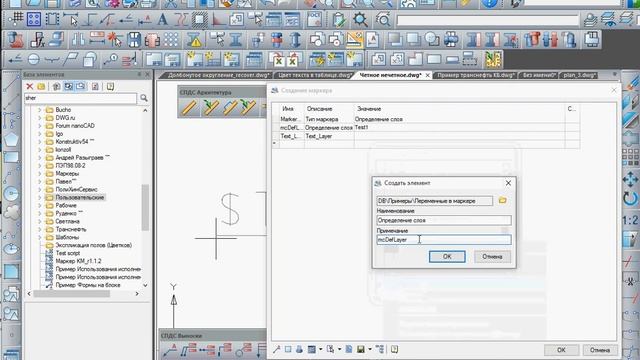Select first wall tool in СПДС Архитектура

coord(189,108)
